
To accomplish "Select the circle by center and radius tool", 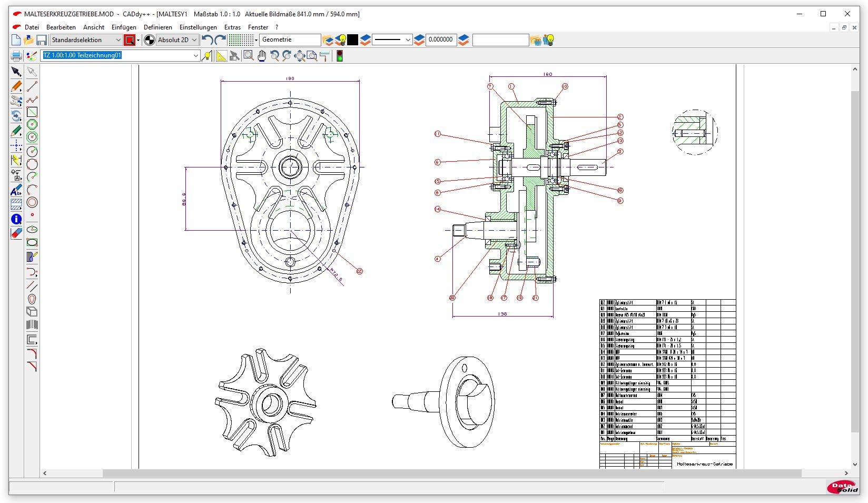I will pyautogui.click(x=32, y=152).
